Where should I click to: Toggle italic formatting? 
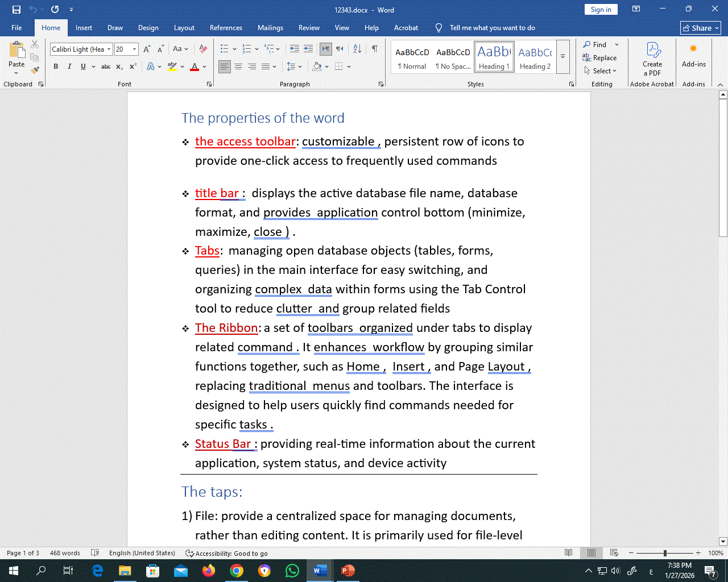click(x=69, y=66)
